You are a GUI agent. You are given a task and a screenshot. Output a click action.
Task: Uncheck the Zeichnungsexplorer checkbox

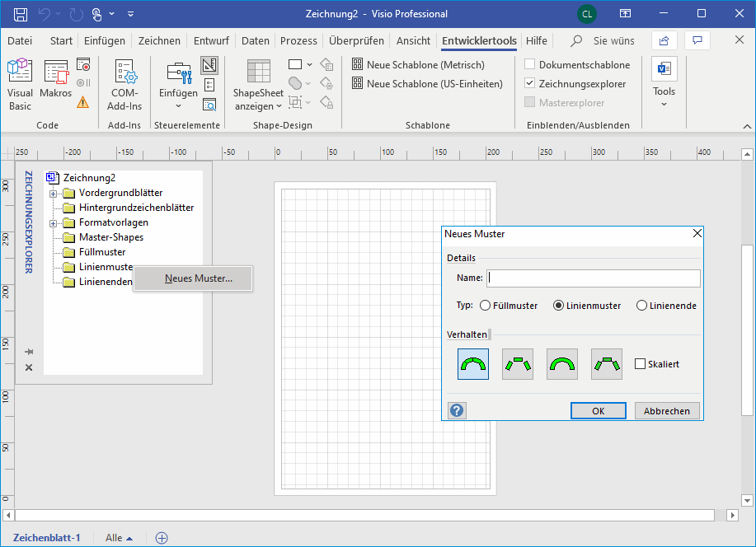(x=530, y=83)
